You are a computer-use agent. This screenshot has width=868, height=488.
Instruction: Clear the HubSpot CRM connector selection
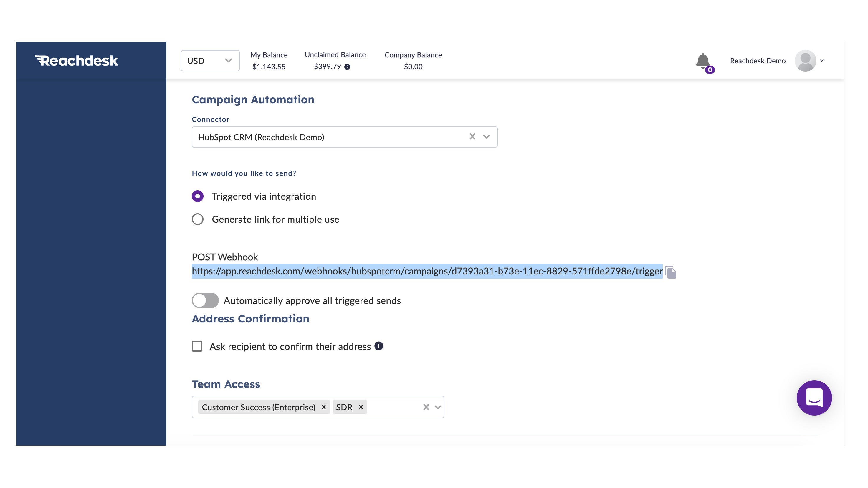coord(472,136)
